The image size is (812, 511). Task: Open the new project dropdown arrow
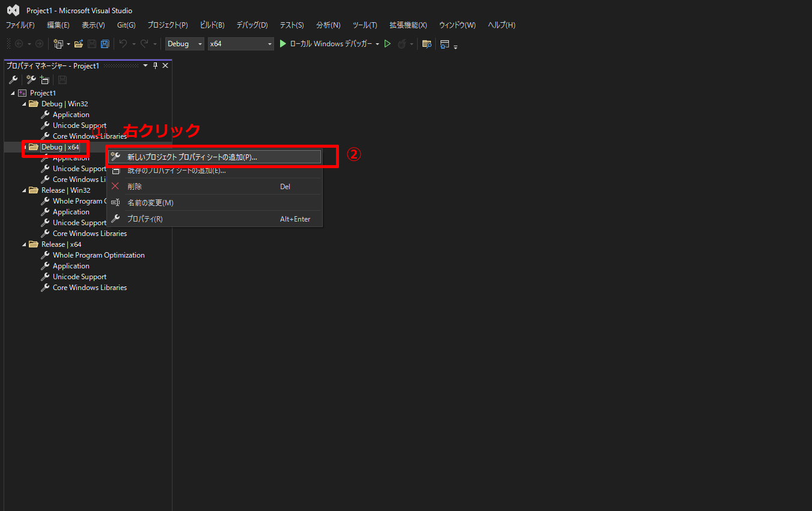[68, 44]
